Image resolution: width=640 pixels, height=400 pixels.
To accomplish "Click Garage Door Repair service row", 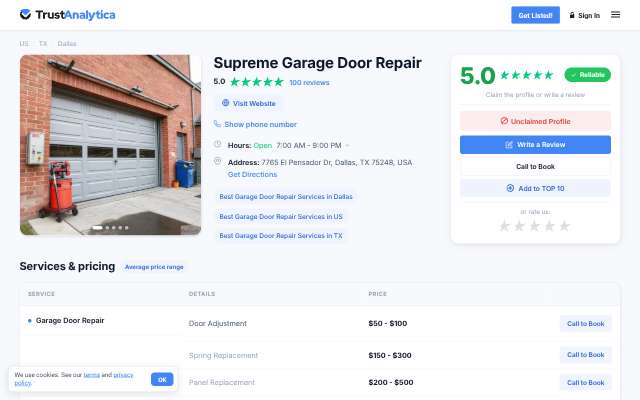I will point(70,320).
